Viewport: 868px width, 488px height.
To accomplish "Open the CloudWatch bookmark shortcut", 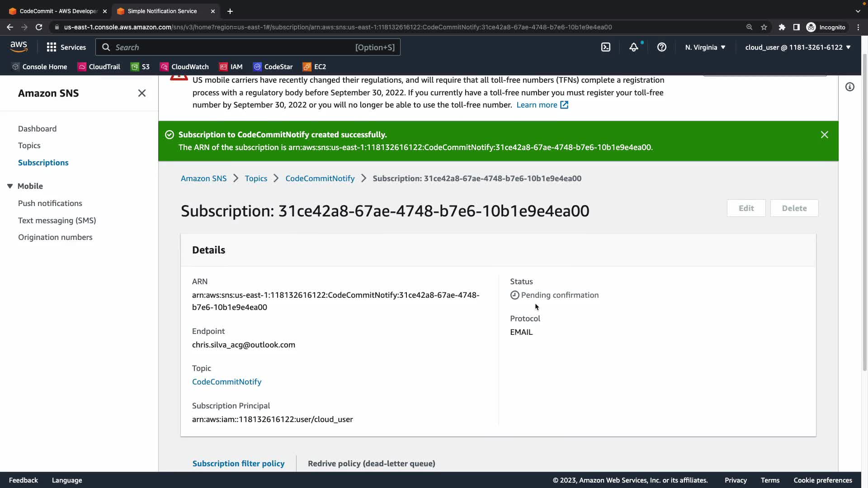I will pyautogui.click(x=184, y=66).
